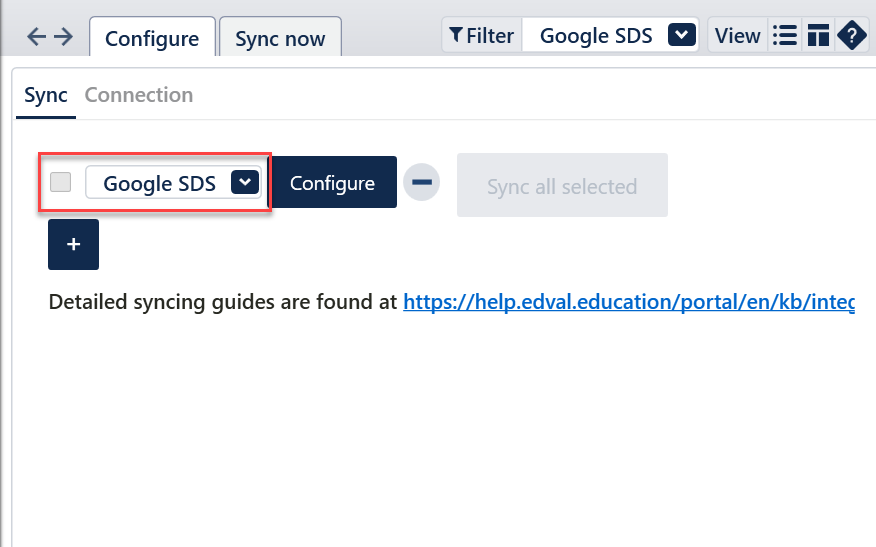Go back using the left arrow
Viewport: 876px width, 547px height.
point(36,37)
